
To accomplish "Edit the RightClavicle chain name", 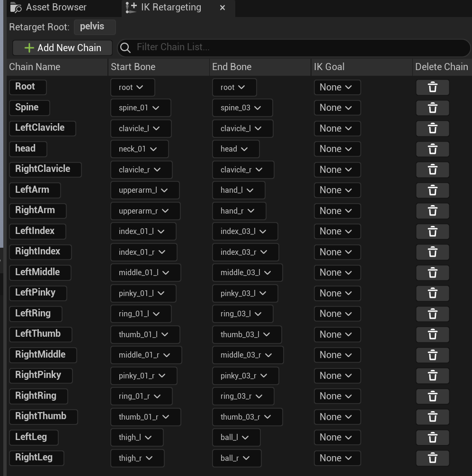I will pos(45,170).
